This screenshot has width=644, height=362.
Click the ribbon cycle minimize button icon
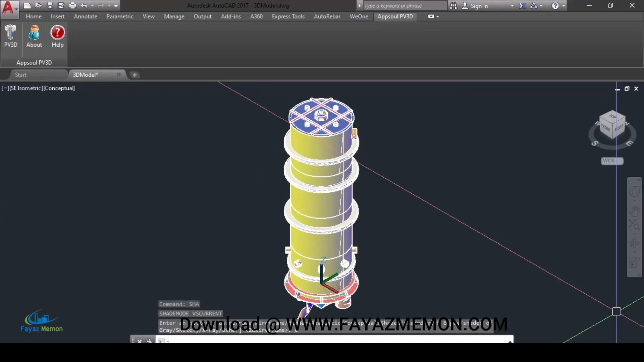(x=431, y=16)
